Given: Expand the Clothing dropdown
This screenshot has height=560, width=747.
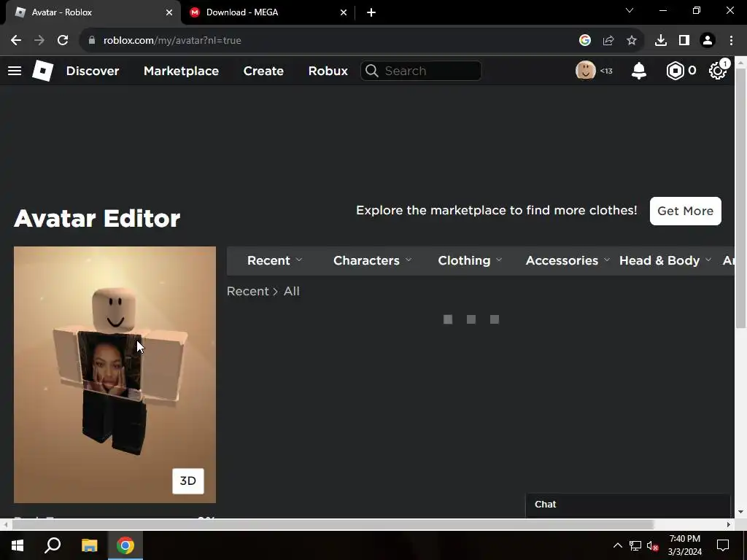Looking at the screenshot, I should pos(471,260).
